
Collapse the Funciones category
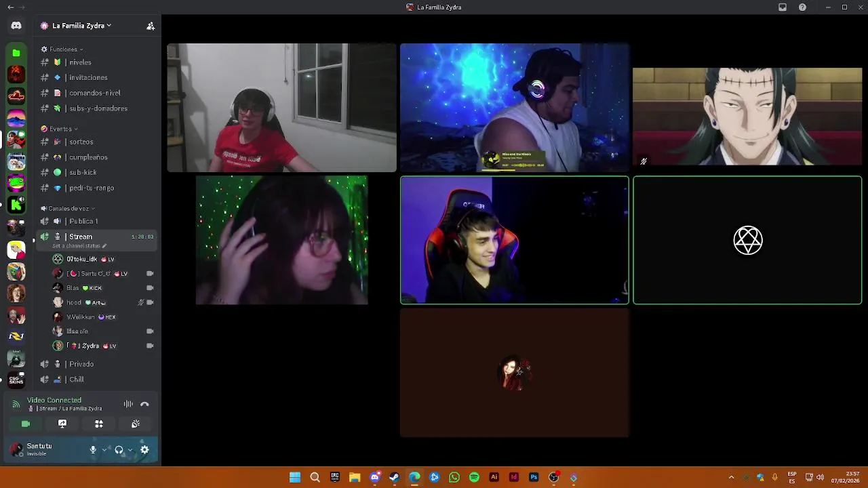(x=62, y=49)
